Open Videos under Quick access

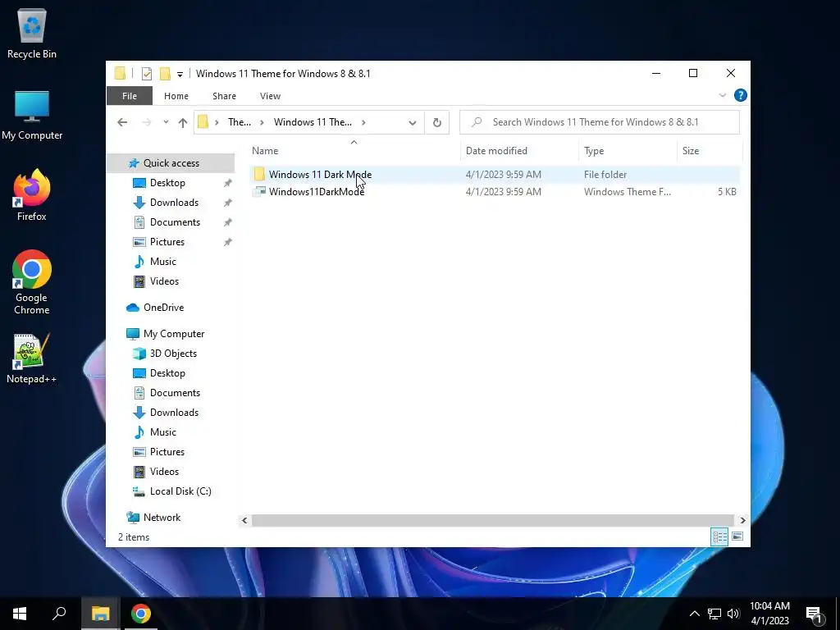[164, 281]
